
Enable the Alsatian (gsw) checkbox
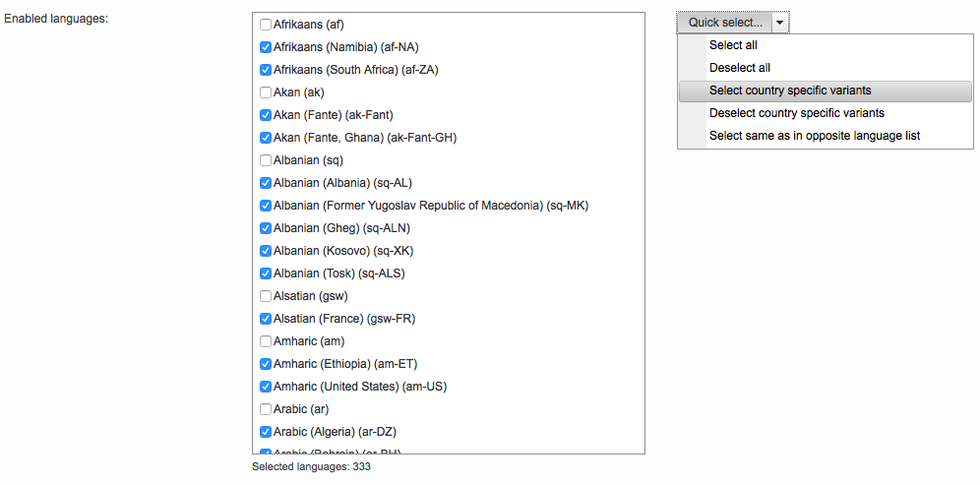tap(266, 296)
